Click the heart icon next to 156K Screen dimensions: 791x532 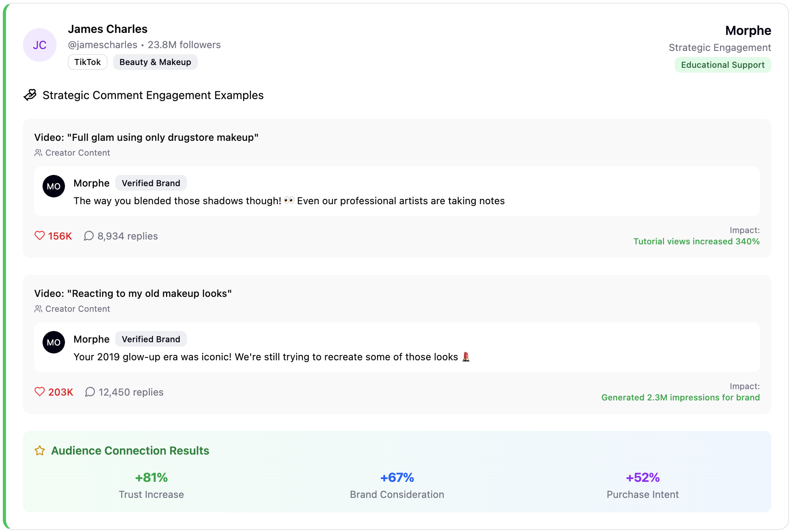point(39,236)
